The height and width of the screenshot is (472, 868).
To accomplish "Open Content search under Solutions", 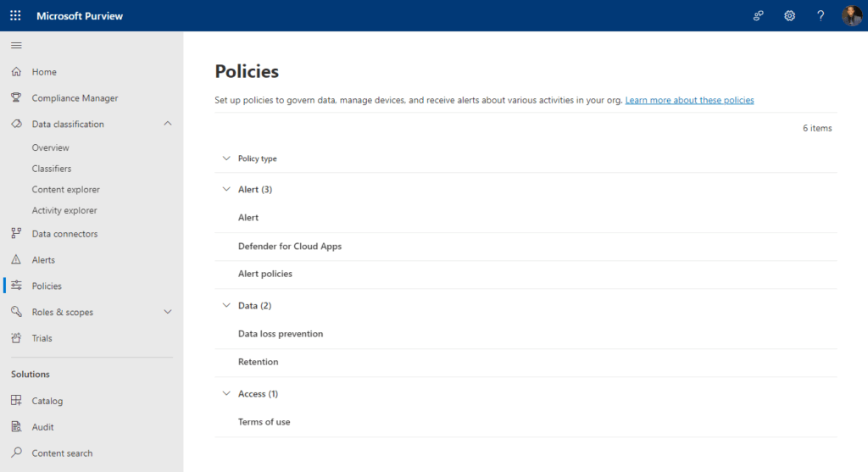I will pos(62,453).
